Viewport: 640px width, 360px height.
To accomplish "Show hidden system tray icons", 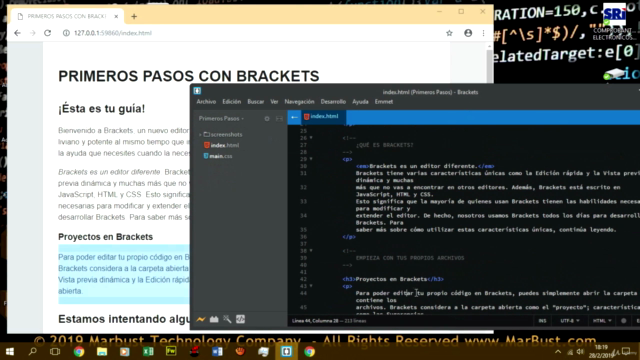I will coord(558,351).
